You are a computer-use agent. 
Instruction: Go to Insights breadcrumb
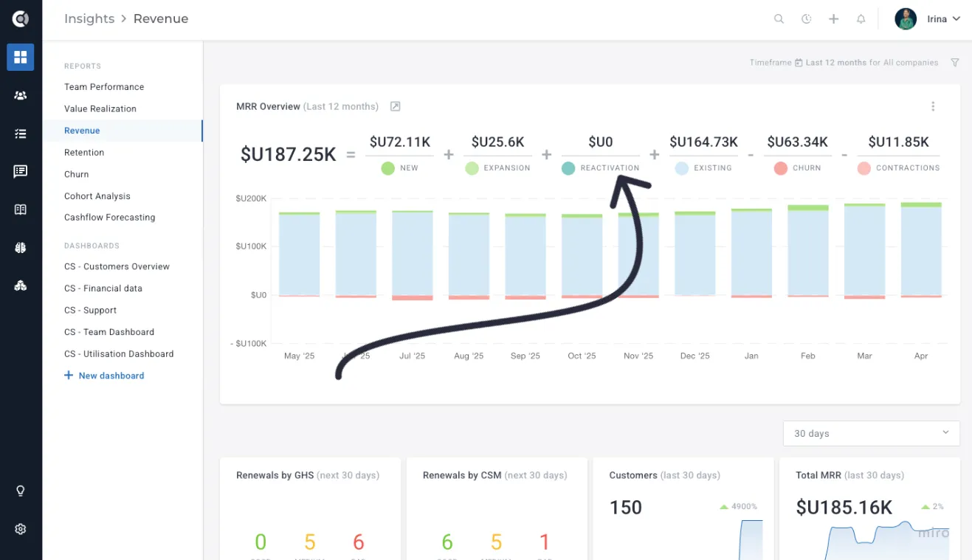tap(89, 19)
